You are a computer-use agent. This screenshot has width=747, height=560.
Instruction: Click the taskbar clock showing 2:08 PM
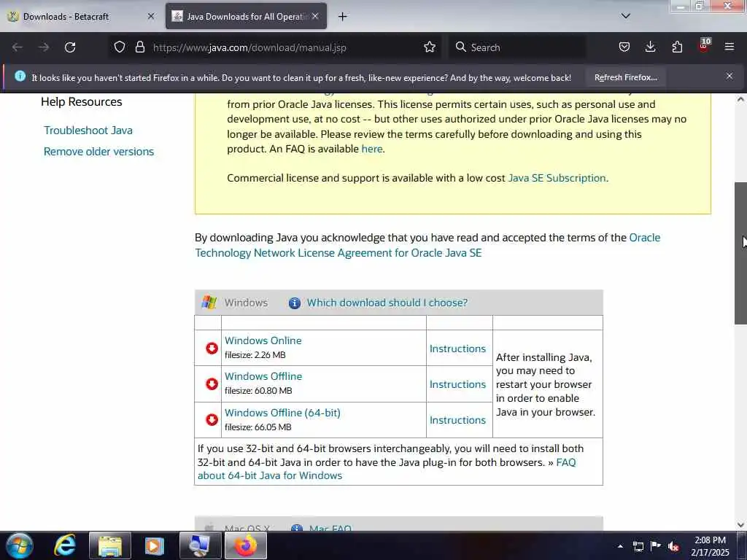pos(710,546)
